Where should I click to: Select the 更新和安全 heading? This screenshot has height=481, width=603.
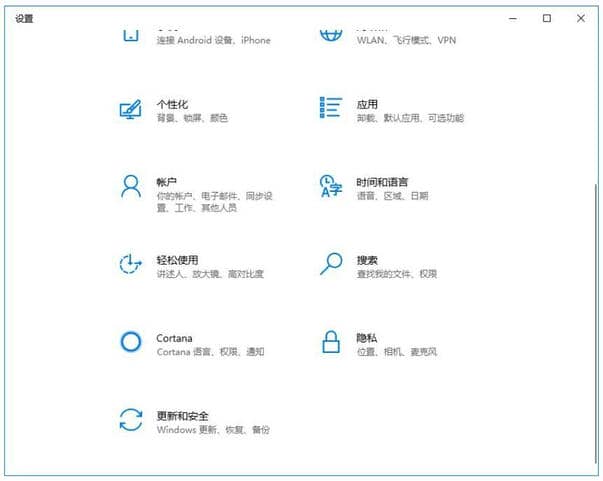pyautogui.click(x=183, y=416)
